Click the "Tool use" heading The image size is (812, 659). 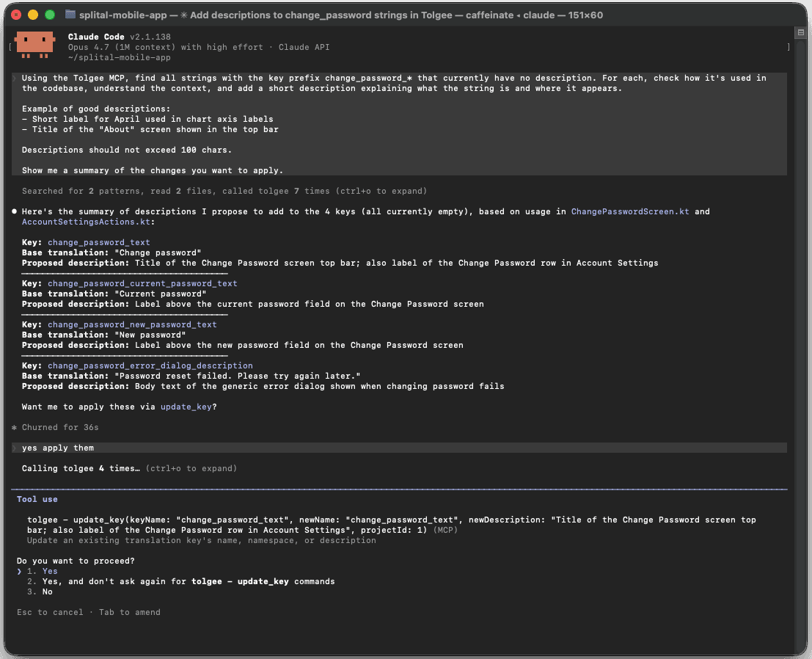point(37,500)
